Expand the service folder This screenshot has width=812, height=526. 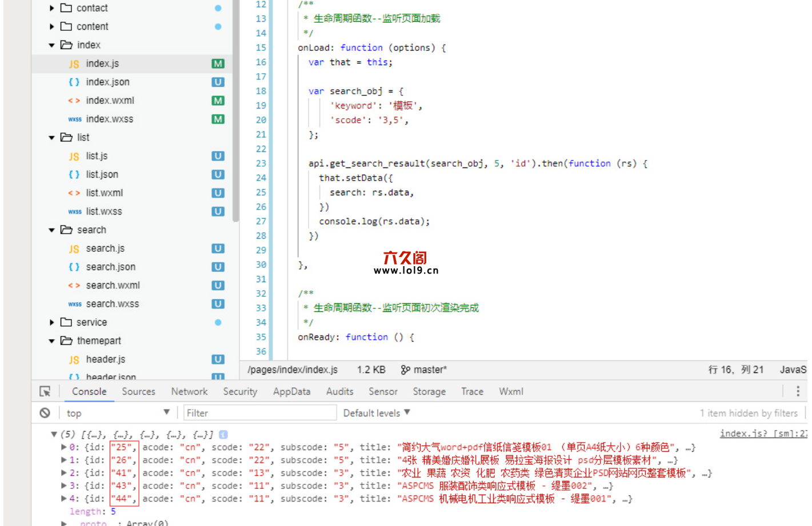52,322
